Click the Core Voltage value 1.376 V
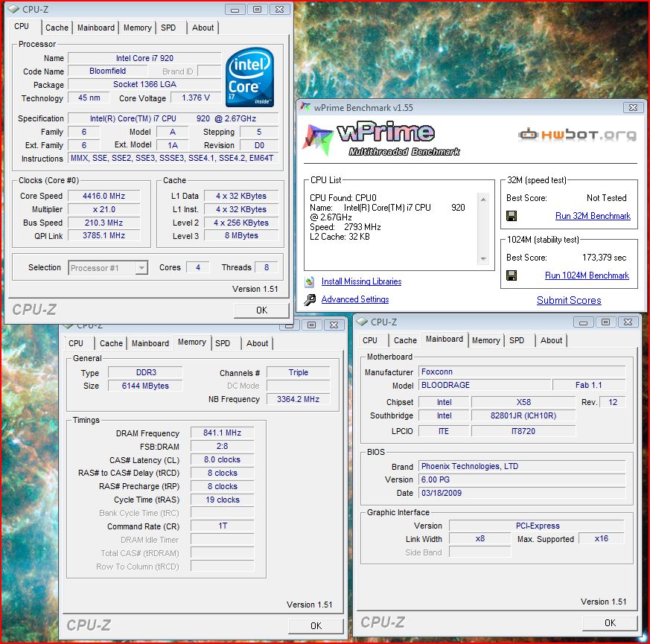Image resolution: width=650 pixels, height=644 pixels. (x=196, y=98)
